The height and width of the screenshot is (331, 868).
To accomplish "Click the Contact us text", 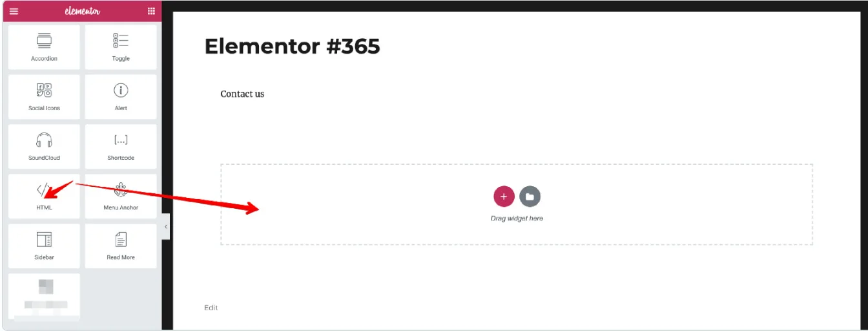I will pos(242,94).
